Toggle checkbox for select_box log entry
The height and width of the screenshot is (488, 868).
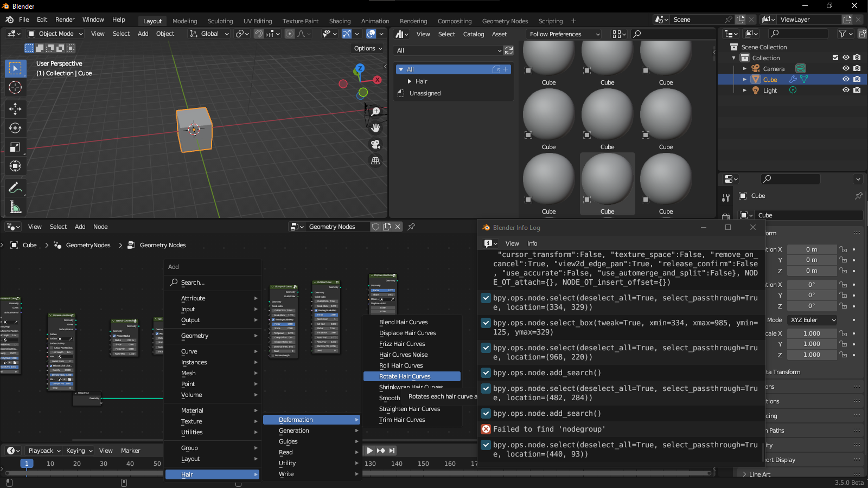pyautogui.click(x=486, y=323)
